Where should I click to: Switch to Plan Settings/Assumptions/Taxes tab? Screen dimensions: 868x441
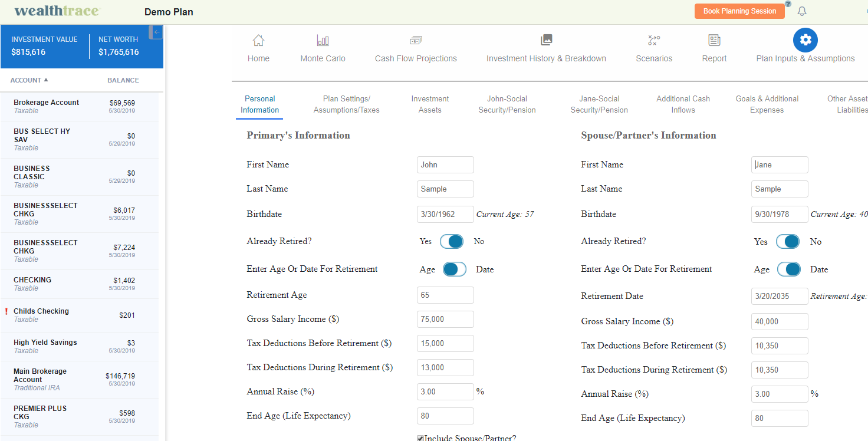(x=347, y=104)
